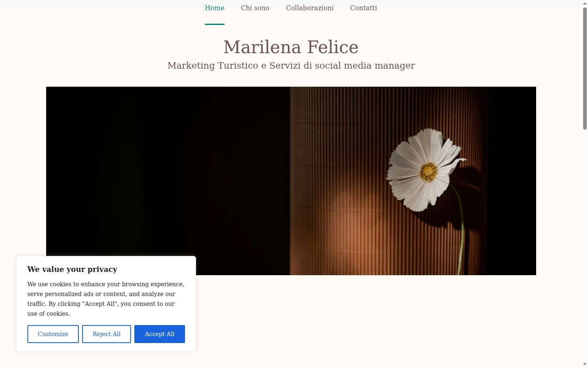Image resolution: width=588 pixels, height=368 pixels.
Task: Open the Home navigation tab
Action: [214, 8]
